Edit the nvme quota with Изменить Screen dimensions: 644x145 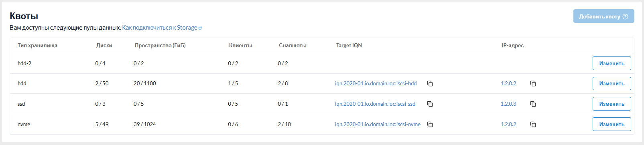tap(611, 124)
